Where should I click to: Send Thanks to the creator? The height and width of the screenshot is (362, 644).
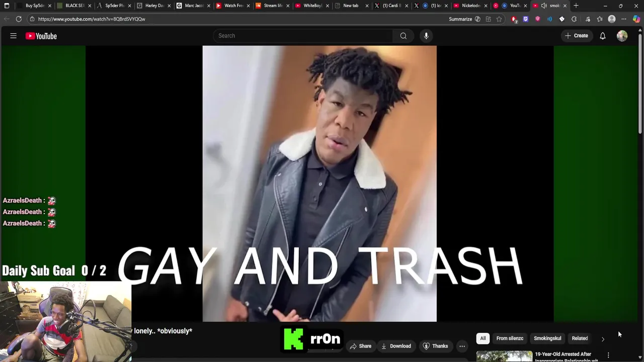(x=435, y=346)
